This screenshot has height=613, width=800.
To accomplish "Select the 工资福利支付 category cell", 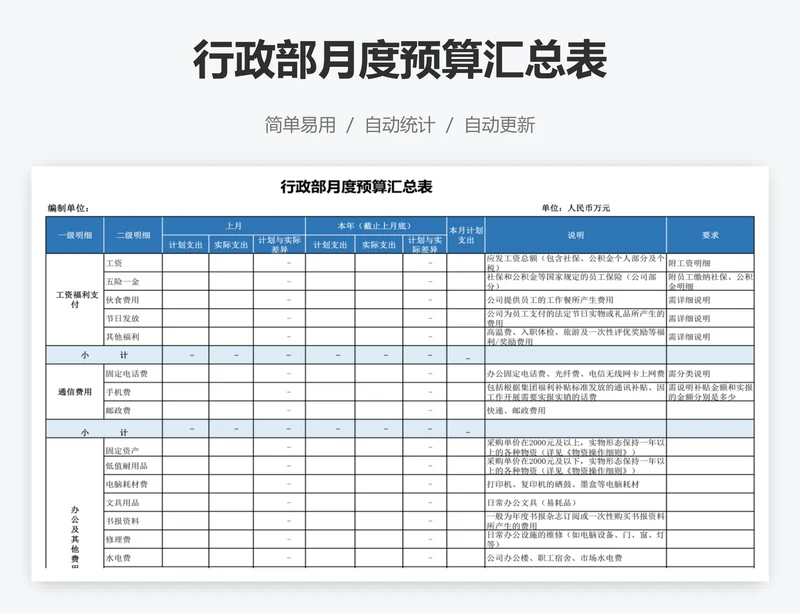I will [x=74, y=299].
